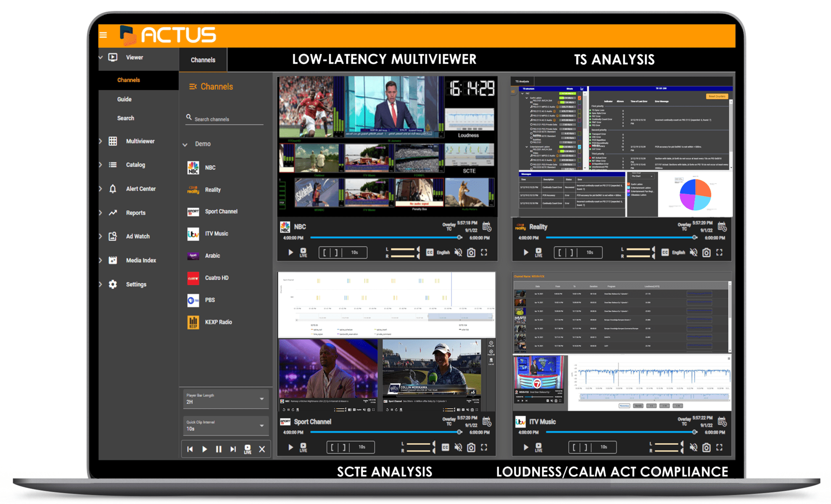Toggle closed captions on the Reality player
This screenshot has height=504, width=831.
[665, 252]
